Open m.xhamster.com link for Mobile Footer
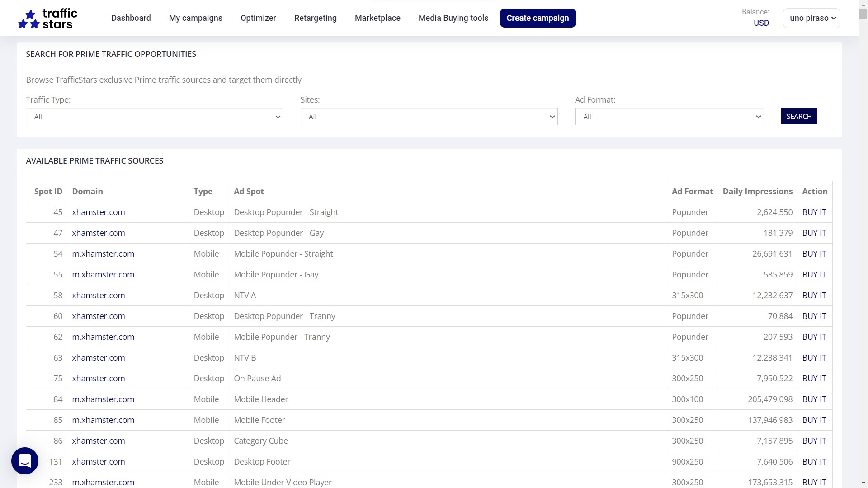Viewport: 868px width, 488px height. [103, 420]
